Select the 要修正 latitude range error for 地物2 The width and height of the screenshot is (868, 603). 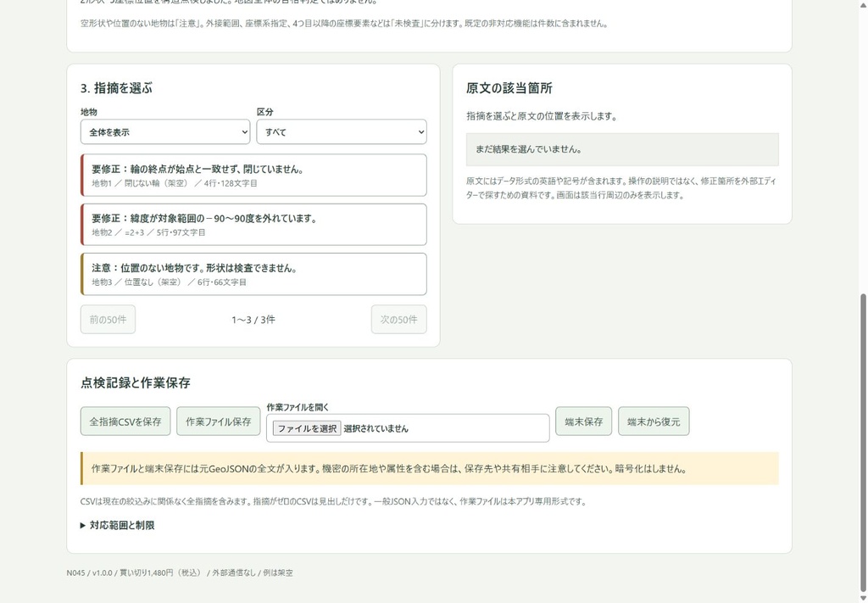pos(253,225)
